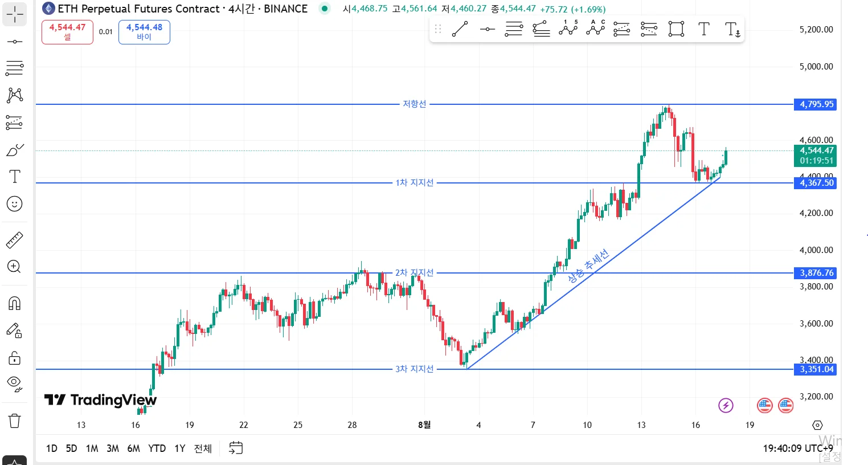The image size is (868, 465).
Task: Select the rectangle shape tool in floating toolbar
Action: [x=676, y=29]
